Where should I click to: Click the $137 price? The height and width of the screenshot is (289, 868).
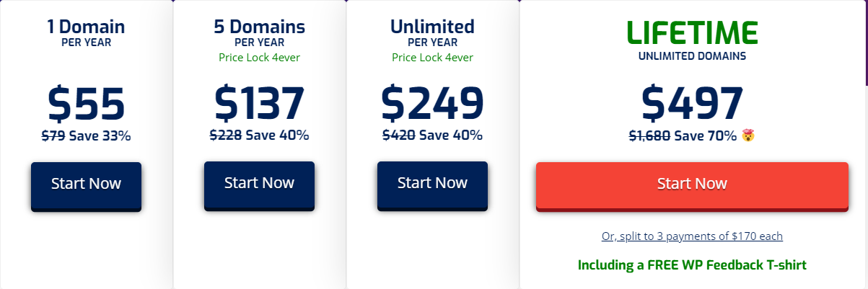259,104
